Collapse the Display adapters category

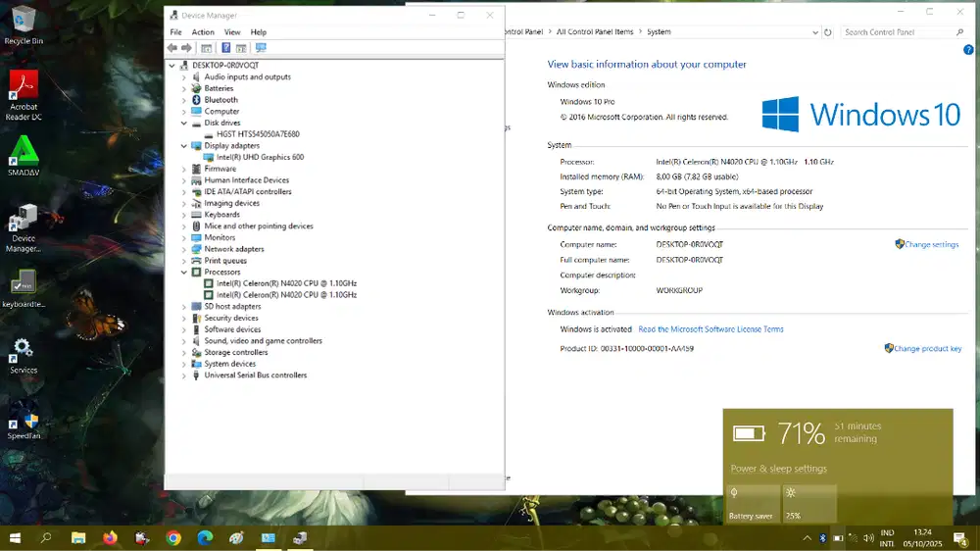tap(184, 146)
